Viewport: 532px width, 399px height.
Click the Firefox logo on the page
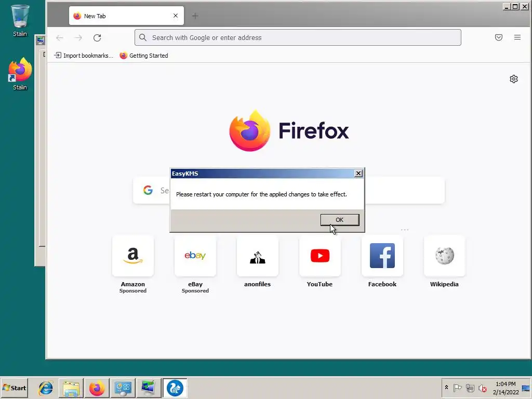(x=289, y=131)
